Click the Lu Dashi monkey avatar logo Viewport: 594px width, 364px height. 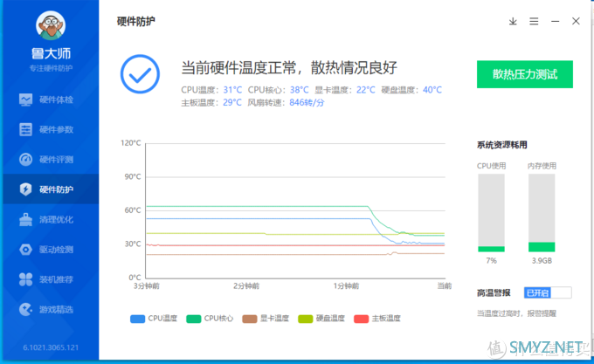pyautogui.click(x=51, y=25)
